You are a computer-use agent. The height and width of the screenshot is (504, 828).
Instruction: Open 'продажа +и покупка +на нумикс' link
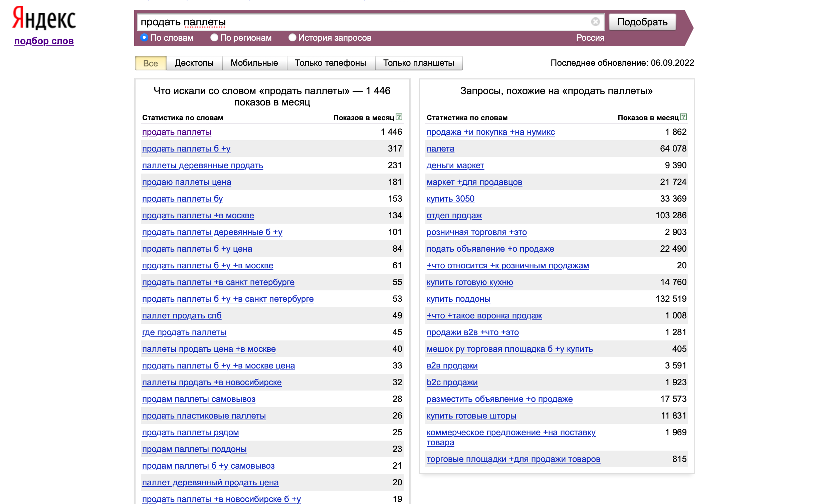tap(490, 132)
